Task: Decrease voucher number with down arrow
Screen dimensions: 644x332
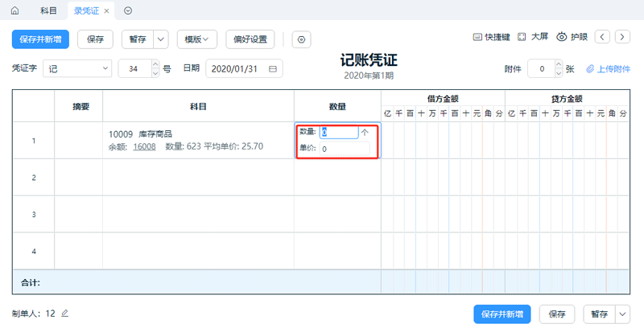Action: [x=155, y=73]
